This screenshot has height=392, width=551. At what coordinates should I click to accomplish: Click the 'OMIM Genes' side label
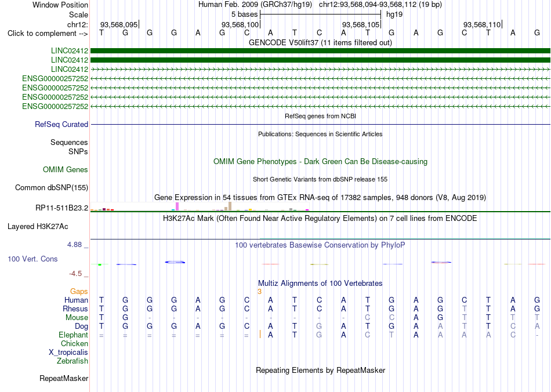[x=66, y=170]
